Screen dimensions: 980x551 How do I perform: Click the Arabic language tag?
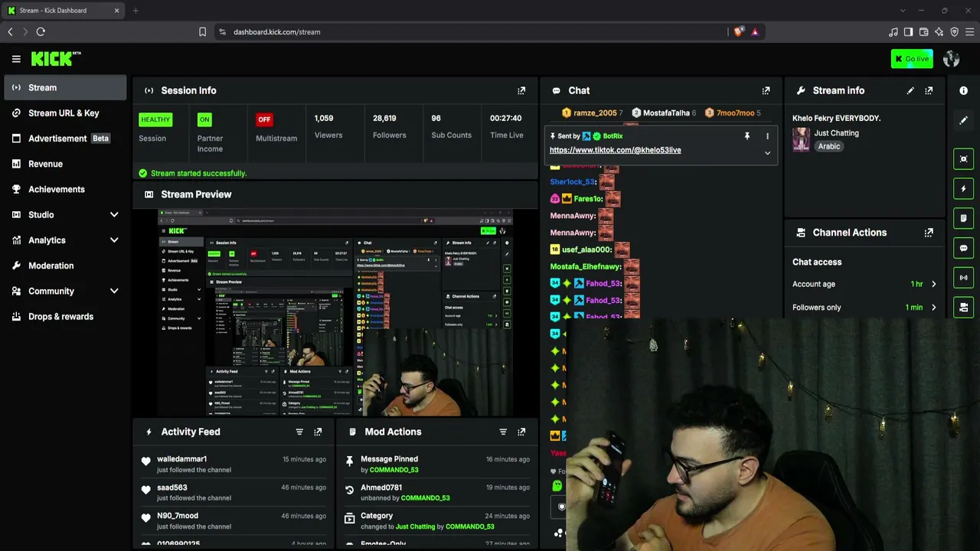(x=828, y=146)
